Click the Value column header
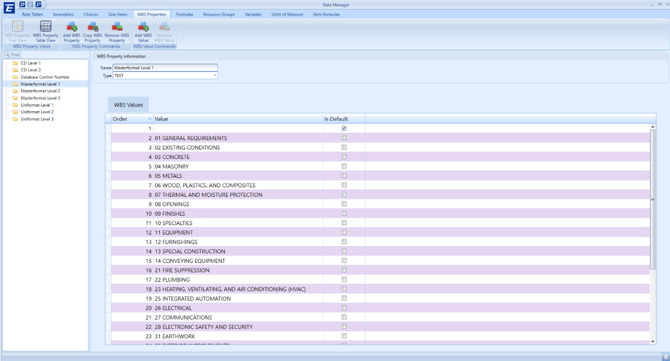670x361 pixels. (x=238, y=119)
